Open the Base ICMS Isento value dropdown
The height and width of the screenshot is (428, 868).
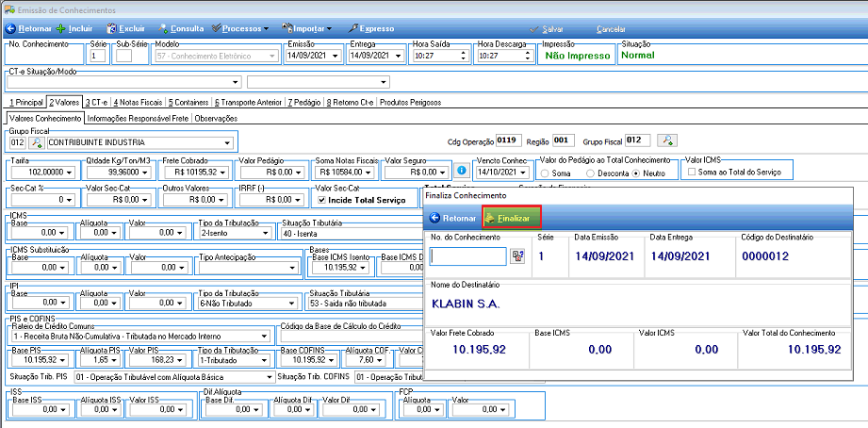point(363,268)
